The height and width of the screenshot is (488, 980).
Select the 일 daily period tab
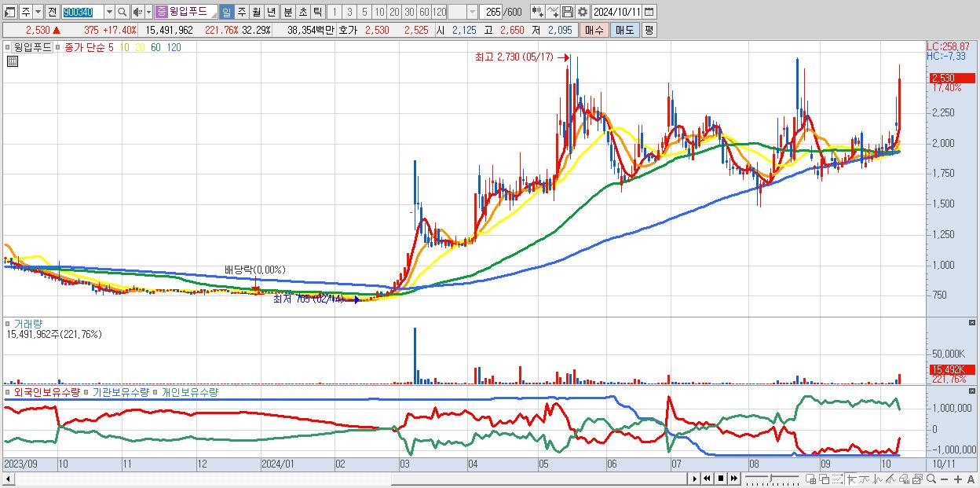(226, 12)
